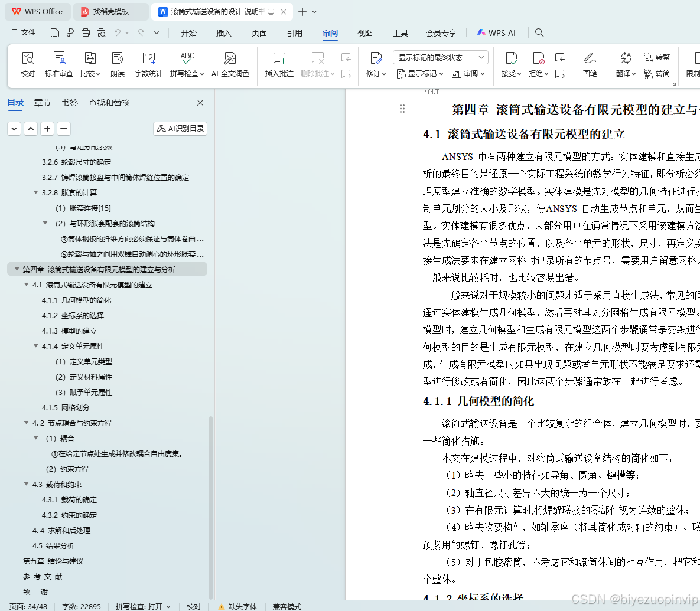Click the print icon in quick toolbar
This screenshot has height=611, width=700.
click(x=86, y=32)
